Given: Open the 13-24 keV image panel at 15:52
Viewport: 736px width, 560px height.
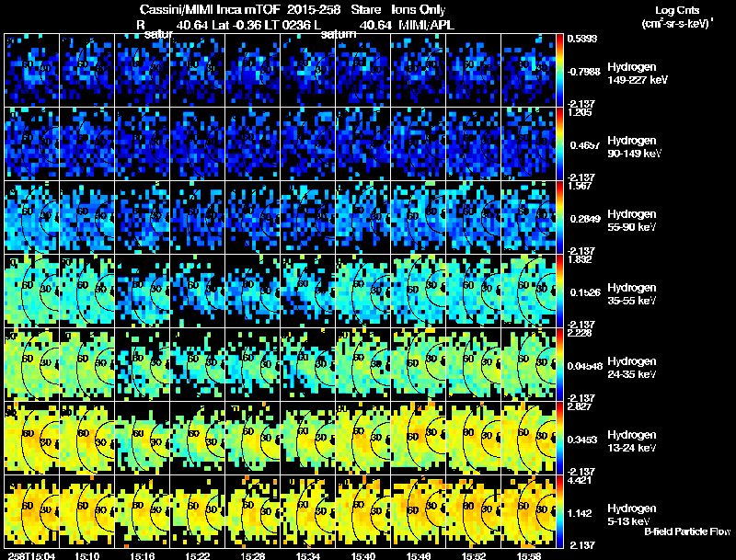Looking at the screenshot, I should (x=474, y=439).
